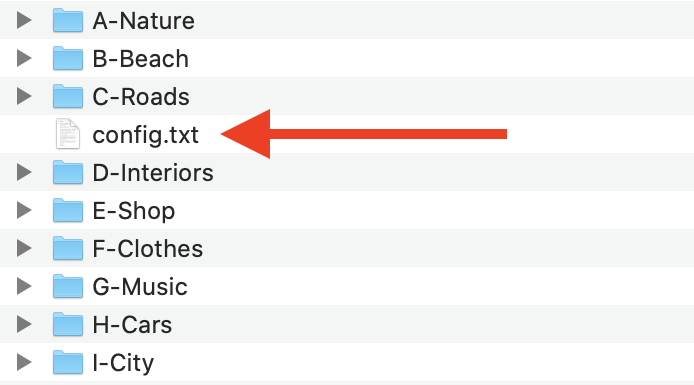Select the F-Clothes folder label
This screenshot has height=385, width=694.
tap(148, 249)
